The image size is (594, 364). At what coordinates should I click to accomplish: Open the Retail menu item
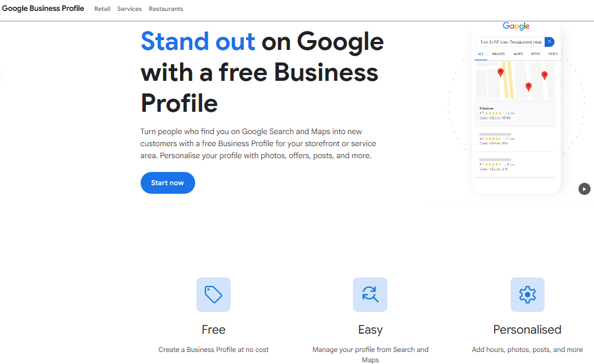(102, 9)
